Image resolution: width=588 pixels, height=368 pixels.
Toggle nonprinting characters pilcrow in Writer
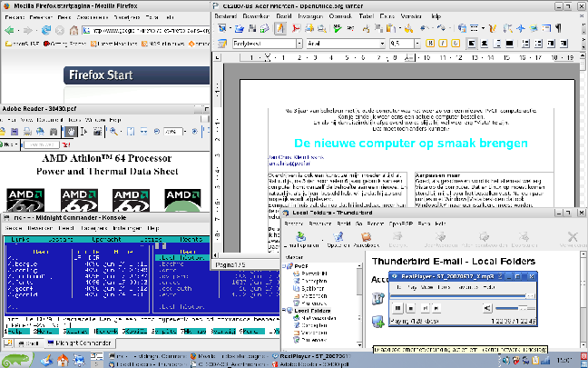tap(559, 28)
